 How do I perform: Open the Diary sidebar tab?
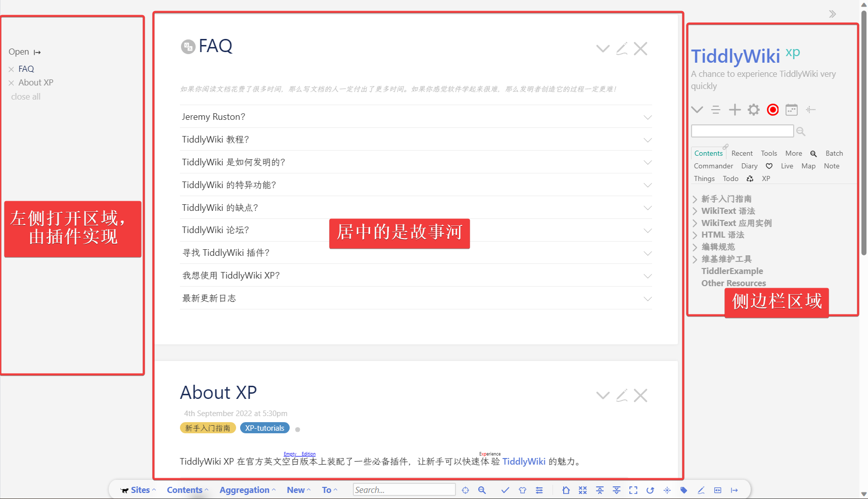(749, 166)
